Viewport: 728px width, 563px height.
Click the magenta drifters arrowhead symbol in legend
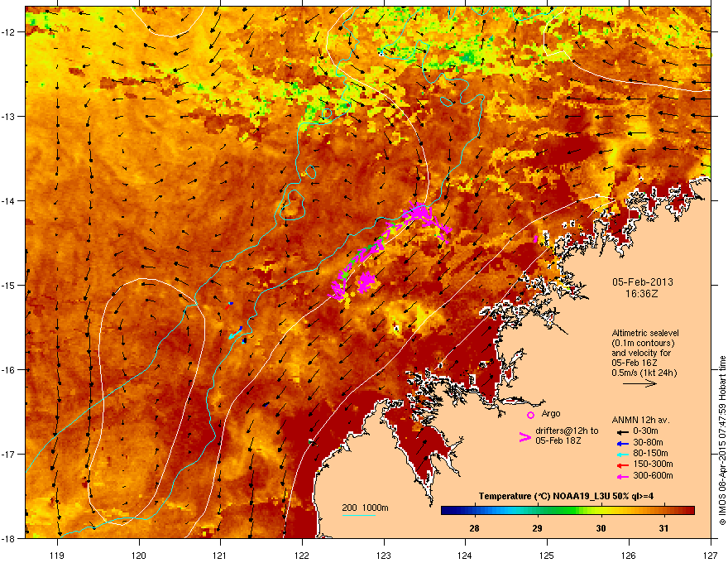tap(524, 437)
